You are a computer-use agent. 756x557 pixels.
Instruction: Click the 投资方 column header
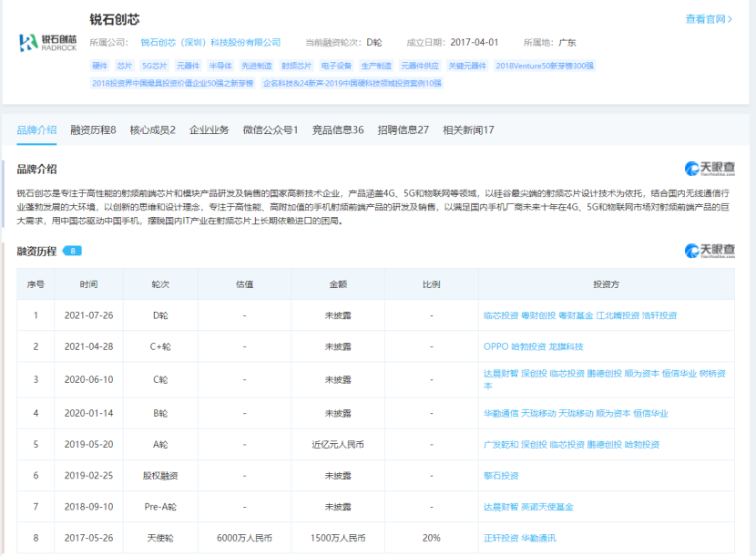[x=606, y=284]
